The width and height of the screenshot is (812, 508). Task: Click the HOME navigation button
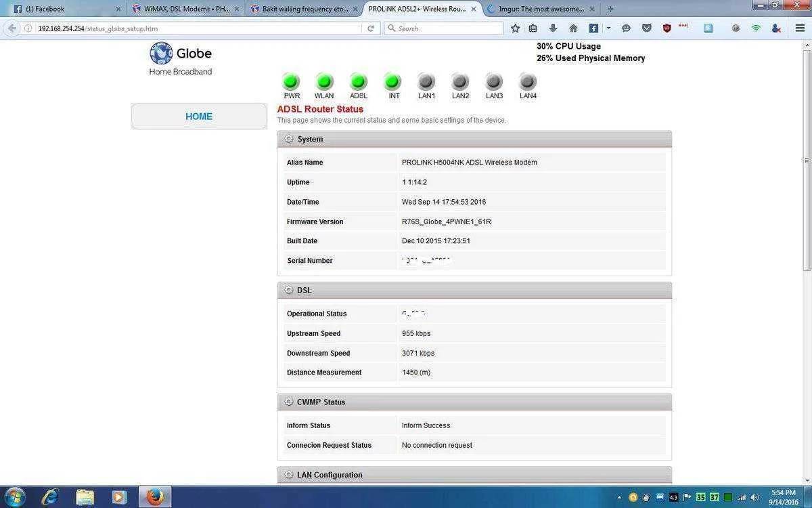199,117
